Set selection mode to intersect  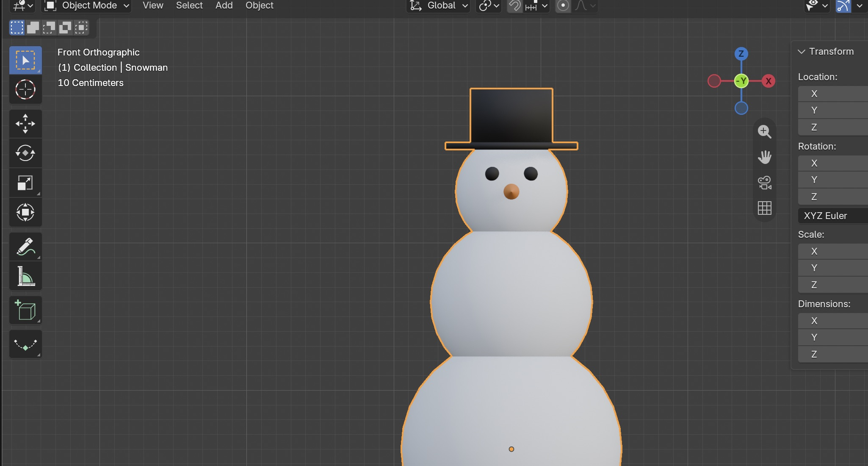(81, 28)
